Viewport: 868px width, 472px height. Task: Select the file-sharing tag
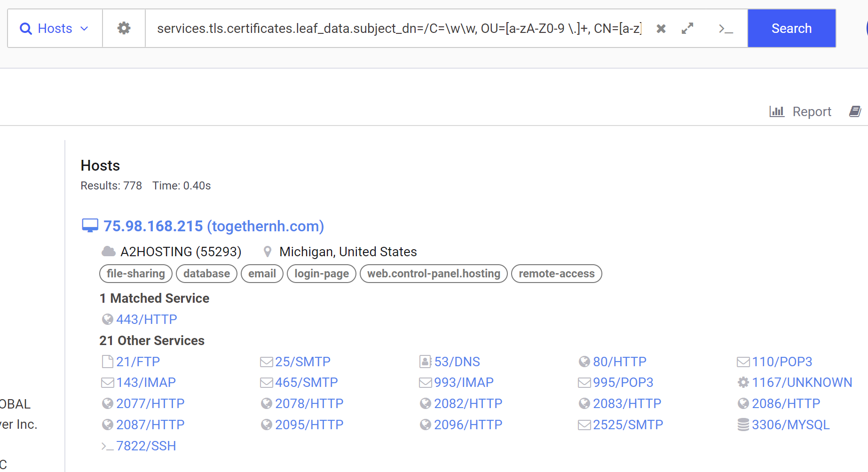(136, 274)
